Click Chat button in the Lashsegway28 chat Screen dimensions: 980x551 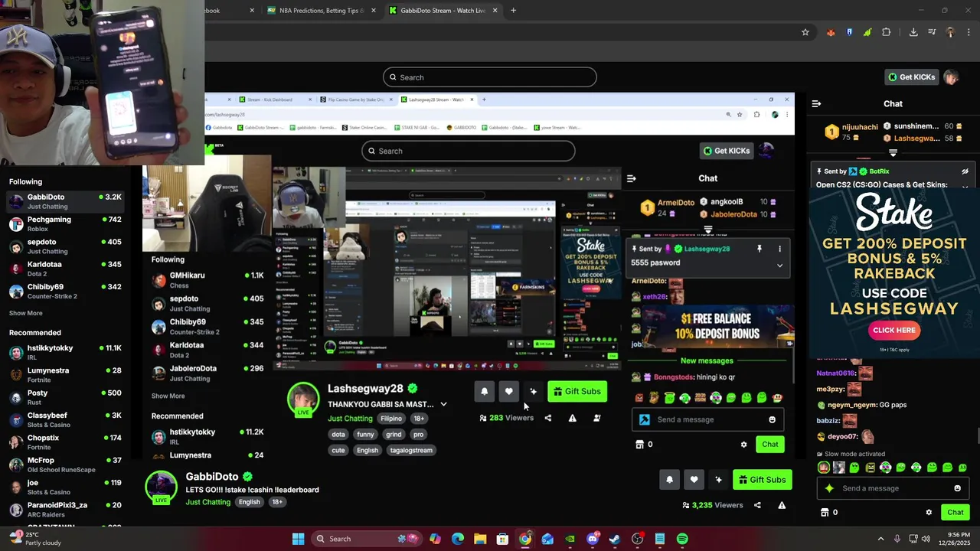pyautogui.click(x=769, y=444)
